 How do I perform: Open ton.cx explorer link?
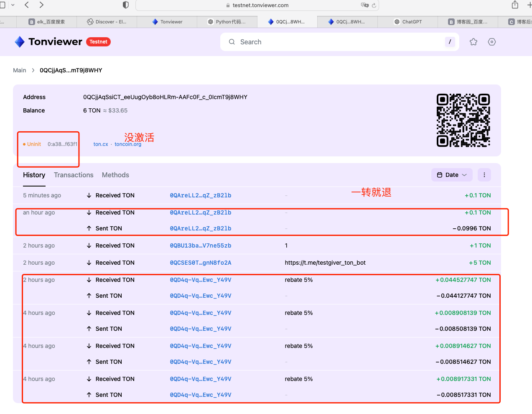click(x=101, y=144)
